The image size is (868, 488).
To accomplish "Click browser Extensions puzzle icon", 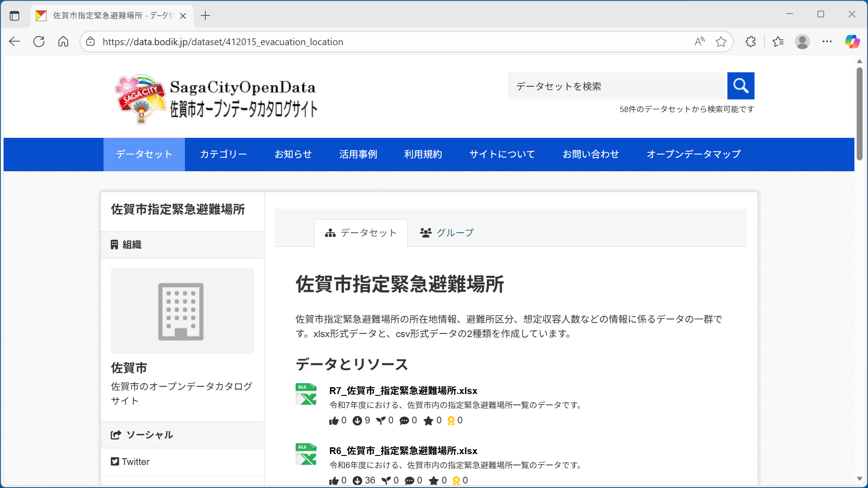I will [x=750, y=42].
